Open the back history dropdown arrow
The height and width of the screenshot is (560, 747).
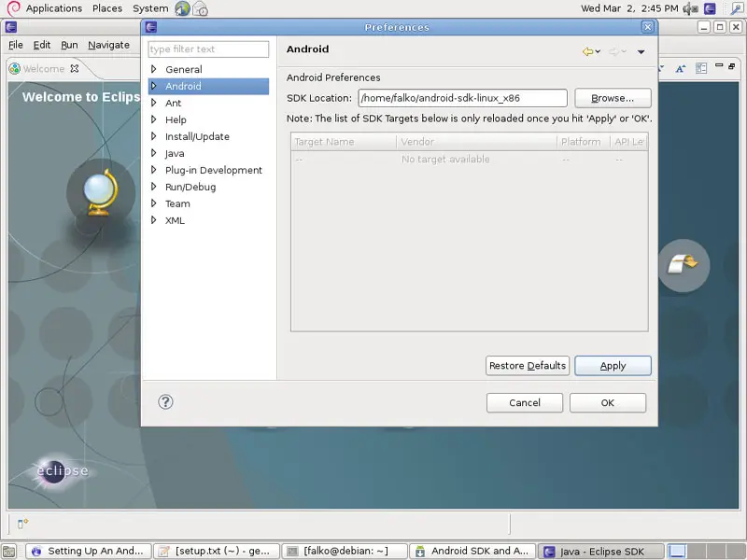598,51
